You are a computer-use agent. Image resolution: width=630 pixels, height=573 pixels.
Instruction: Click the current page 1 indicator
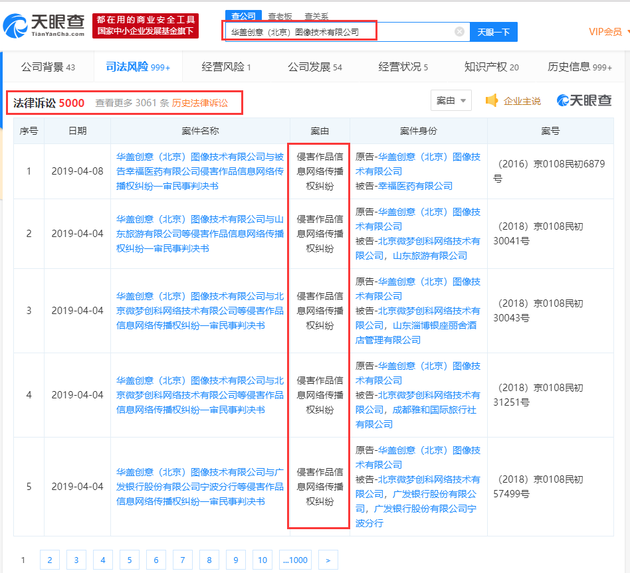[x=23, y=560]
